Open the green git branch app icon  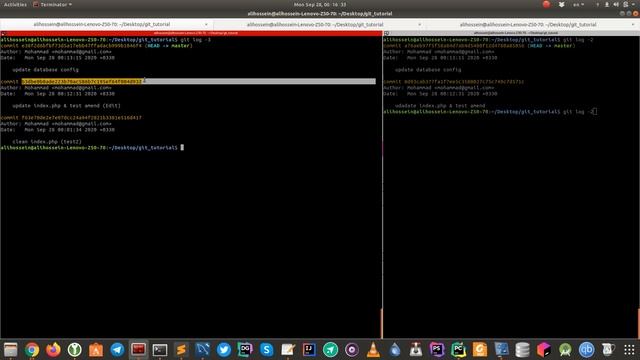click(x=74, y=349)
